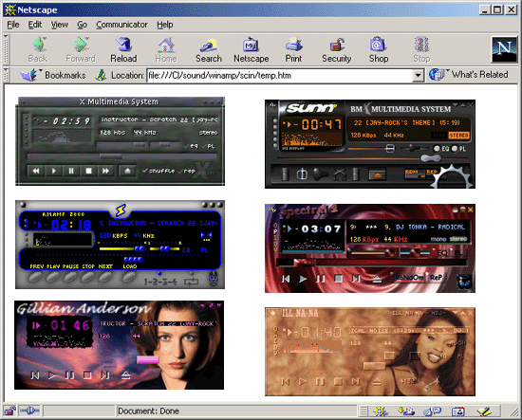Go to the Home page
This screenshot has height=420, width=522.
tap(166, 49)
